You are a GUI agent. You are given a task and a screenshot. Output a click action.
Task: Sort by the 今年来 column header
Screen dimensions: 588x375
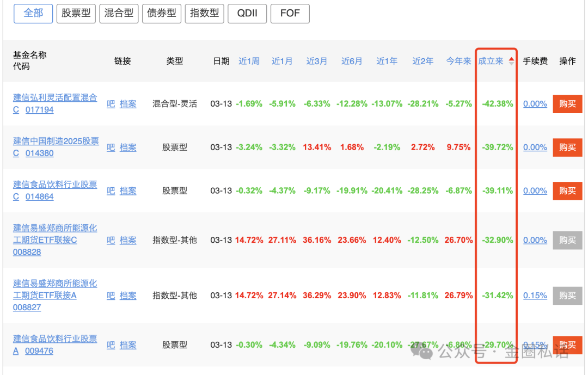458,62
